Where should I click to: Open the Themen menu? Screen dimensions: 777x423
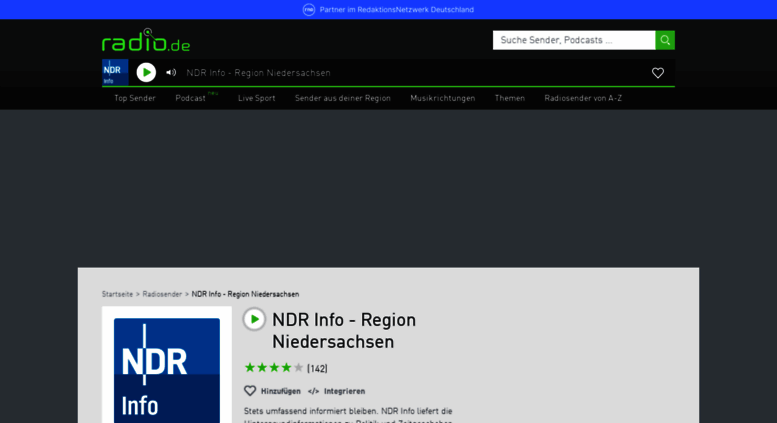[510, 98]
